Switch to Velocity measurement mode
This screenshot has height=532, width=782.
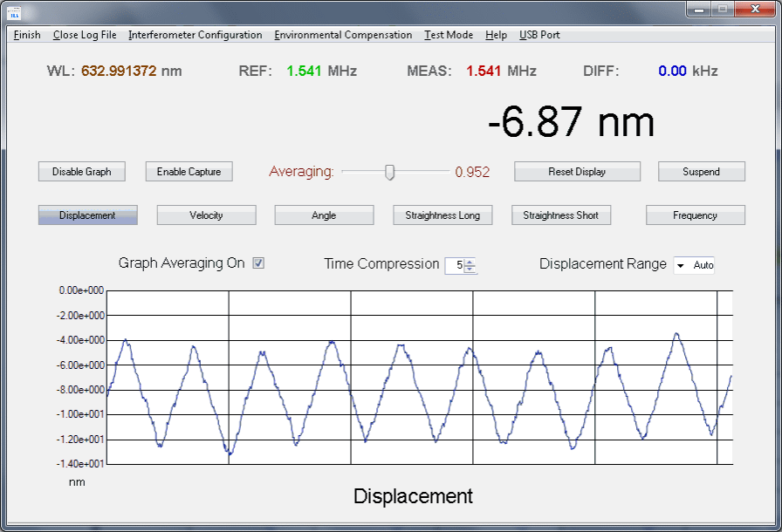point(206,215)
